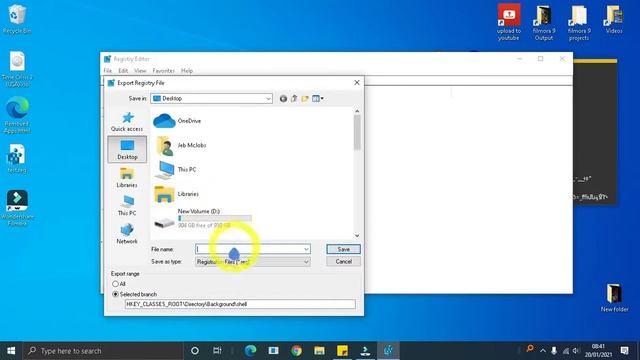This screenshot has width=640, height=360.
Task: Select Libraries in the file list
Action: (176, 194)
